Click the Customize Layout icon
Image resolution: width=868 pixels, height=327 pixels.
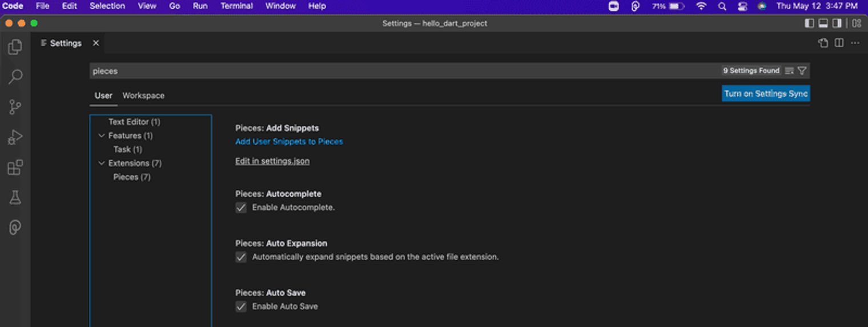[856, 23]
